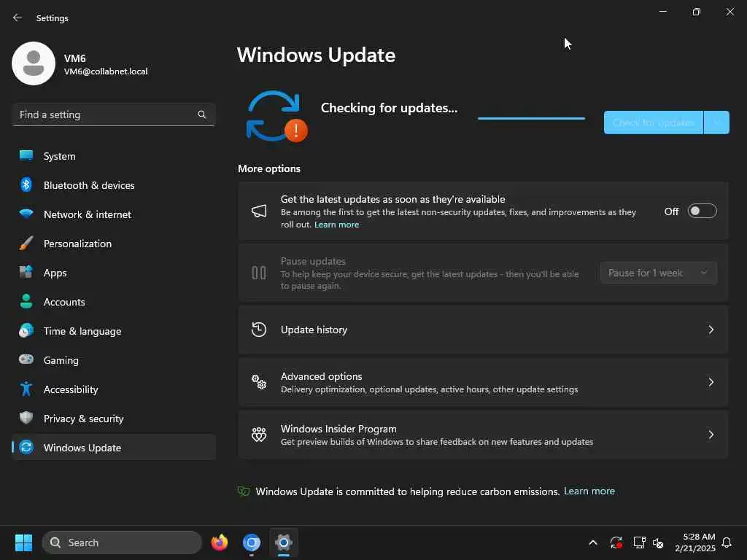Open Firefox from the taskbar
Image resolution: width=747 pixels, height=560 pixels.
[x=219, y=542]
